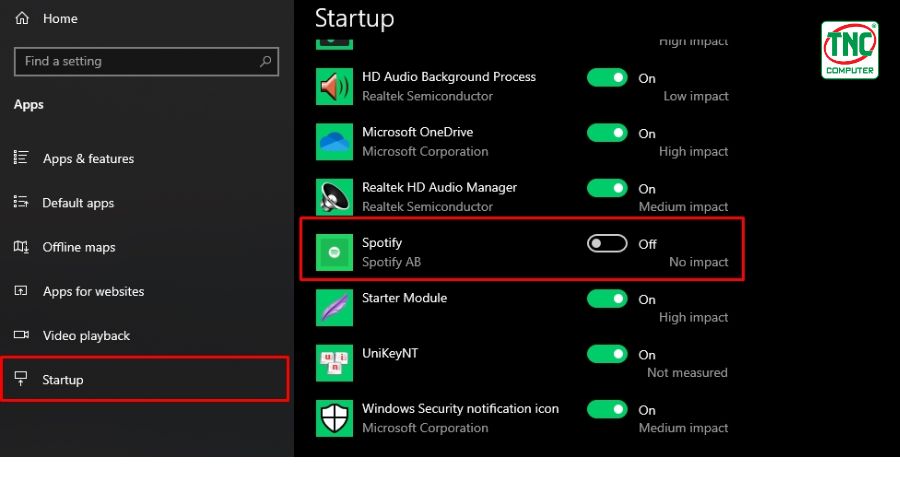The height and width of the screenshot is (500, 900).
Task: Click the Not measured label for UniKeyNT
Action: tap(687, 373)
